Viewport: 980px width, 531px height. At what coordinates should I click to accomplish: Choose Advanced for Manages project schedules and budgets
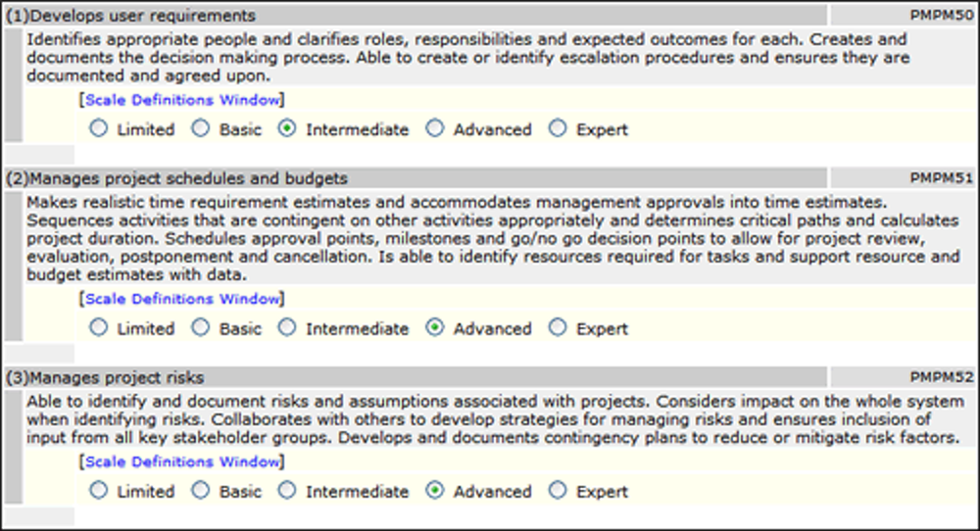[x=434, y=327]
